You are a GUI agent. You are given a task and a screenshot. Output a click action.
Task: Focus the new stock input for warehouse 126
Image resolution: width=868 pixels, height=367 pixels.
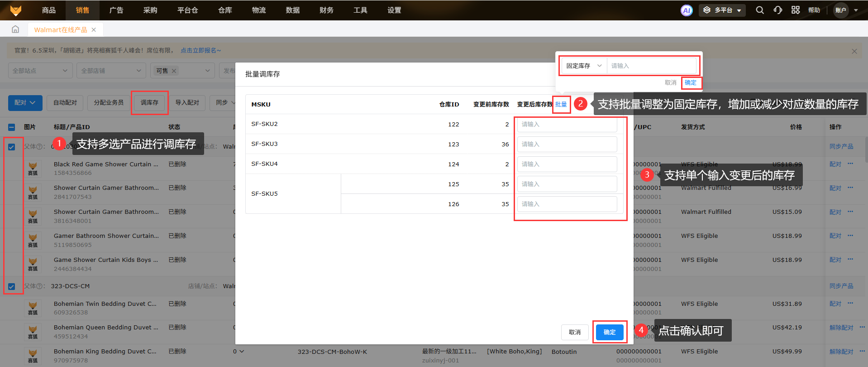(x=567, y=204)
